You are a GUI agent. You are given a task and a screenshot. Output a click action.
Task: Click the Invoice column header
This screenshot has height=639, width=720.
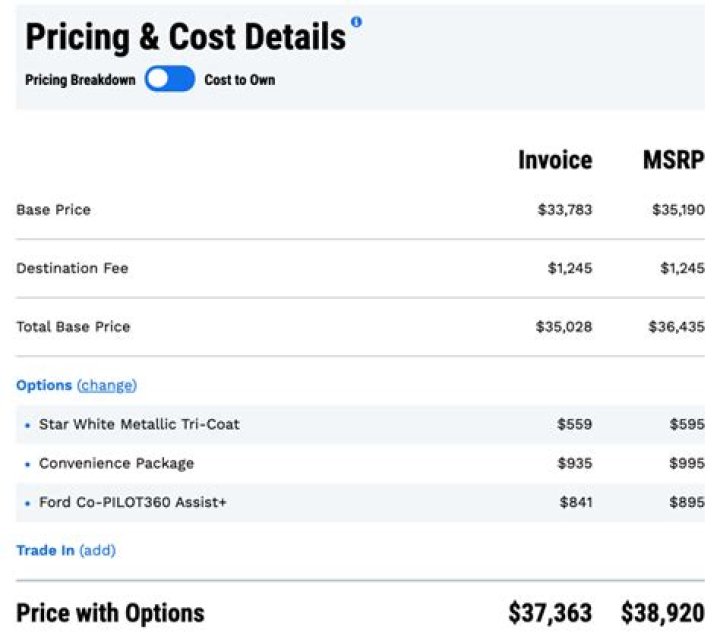(x=555, y=160)
